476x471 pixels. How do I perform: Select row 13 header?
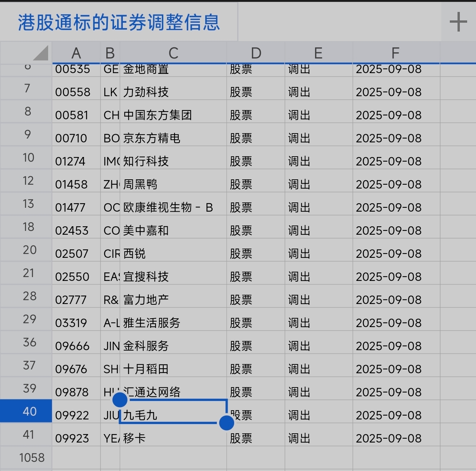(x=26, y=204)
